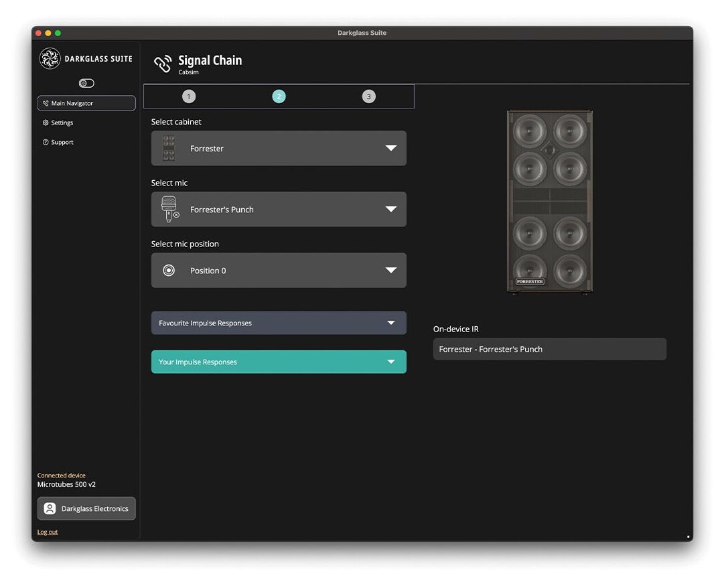Open the Darkglass Electronics account button
This screenshot has width=728, height=578.
[86, 508]
